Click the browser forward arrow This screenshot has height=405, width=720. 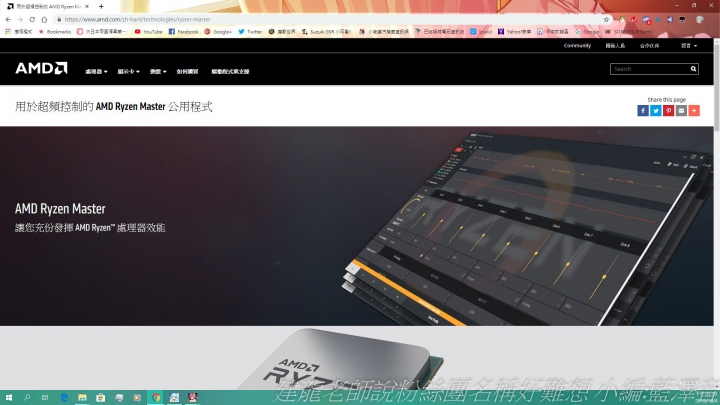20,19
